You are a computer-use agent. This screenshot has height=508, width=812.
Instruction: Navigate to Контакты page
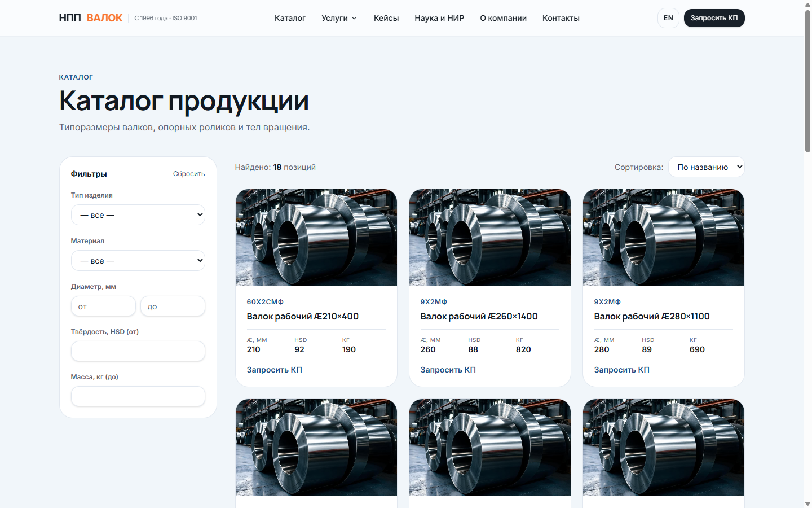coord(561,18)
